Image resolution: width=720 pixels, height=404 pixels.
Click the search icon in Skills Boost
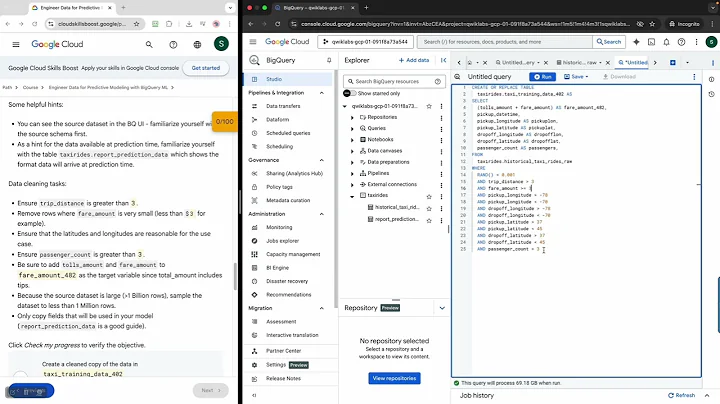(149, 45)
